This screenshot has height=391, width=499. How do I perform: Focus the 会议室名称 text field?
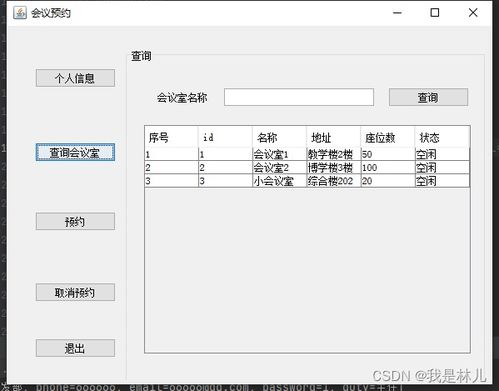pos(299,97)
